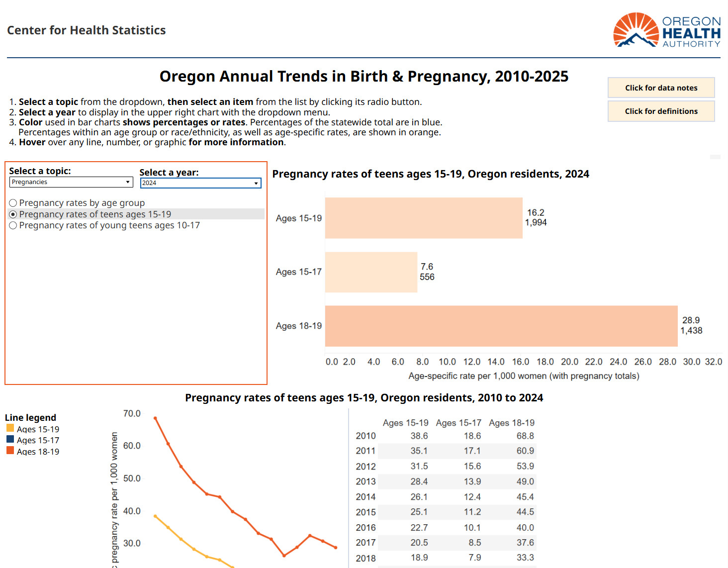Click the 2010 row year label

[x=365, y=436]
